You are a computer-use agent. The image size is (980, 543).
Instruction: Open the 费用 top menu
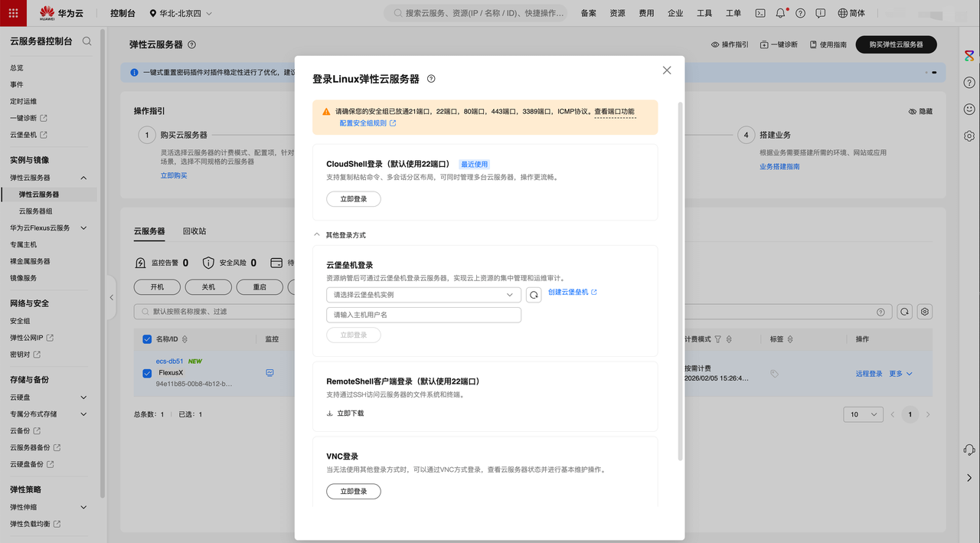pos(647,13)
